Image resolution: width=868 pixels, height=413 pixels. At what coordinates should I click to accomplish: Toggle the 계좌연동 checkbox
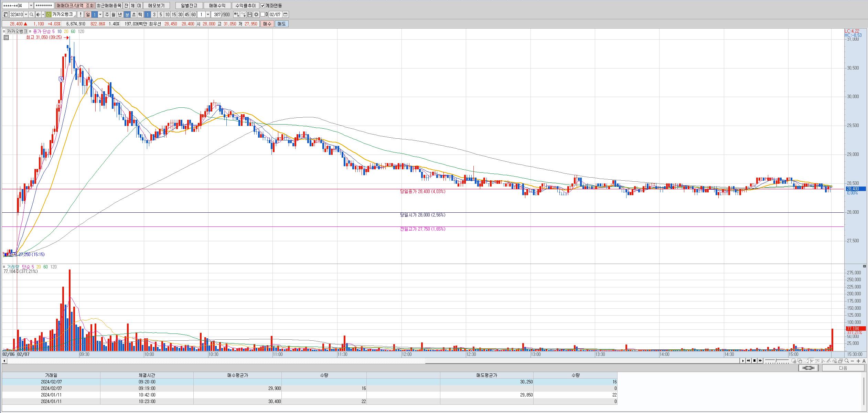click(x=263, y=6)
